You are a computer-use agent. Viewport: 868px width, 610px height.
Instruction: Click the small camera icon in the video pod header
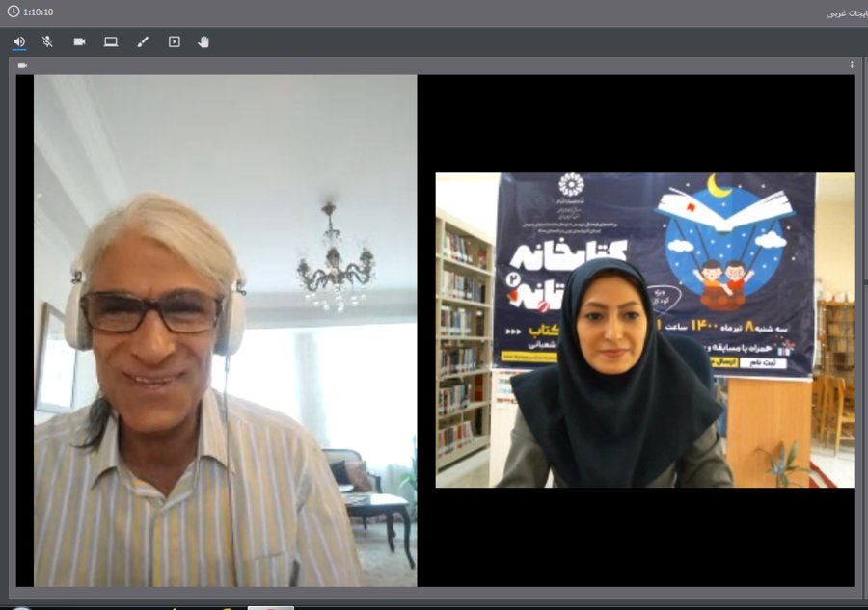tap(22, 66)
